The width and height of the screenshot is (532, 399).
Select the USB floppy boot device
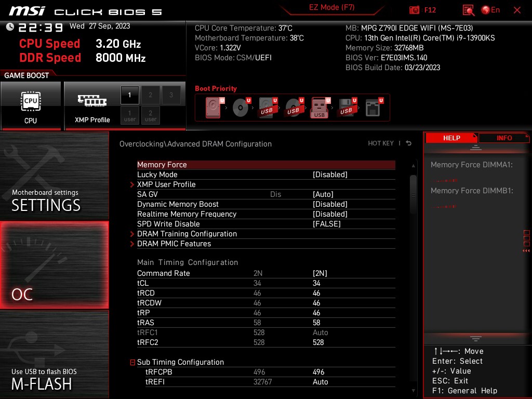[348, 108]
